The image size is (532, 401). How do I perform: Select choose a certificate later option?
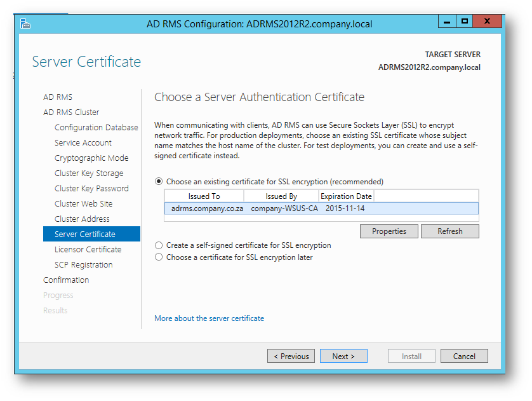[159, 257]
